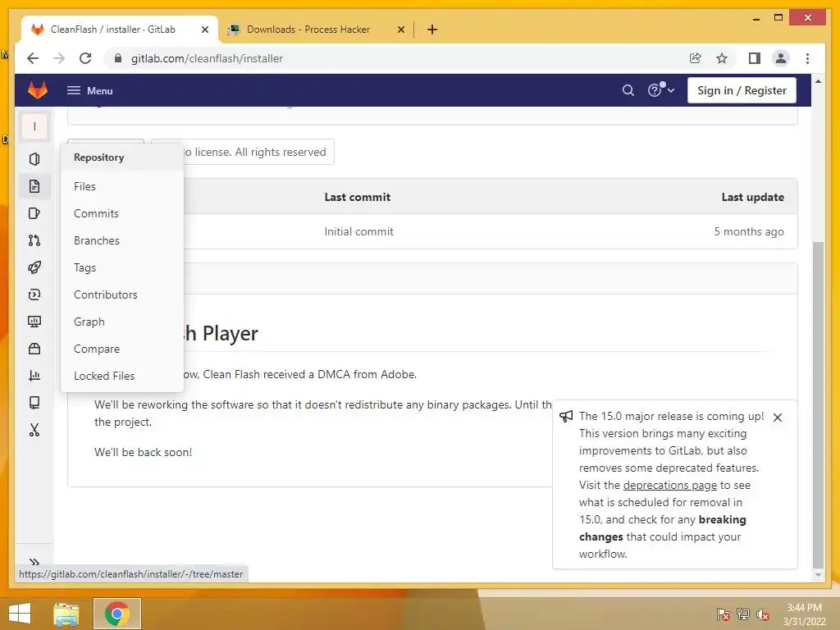The width and height of the screenshot is (840, 630).
Task: Close the Downloads - Process Hacker tab
Action: point(400,30)
